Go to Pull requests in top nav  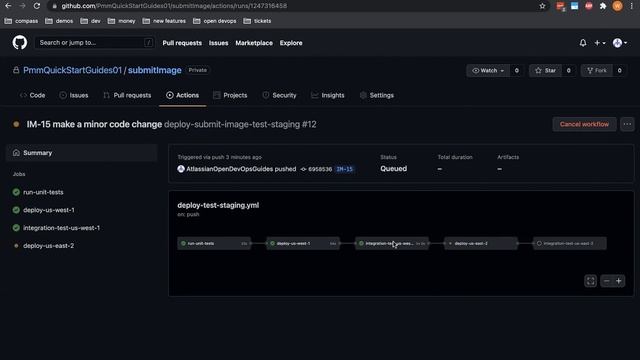182,43
